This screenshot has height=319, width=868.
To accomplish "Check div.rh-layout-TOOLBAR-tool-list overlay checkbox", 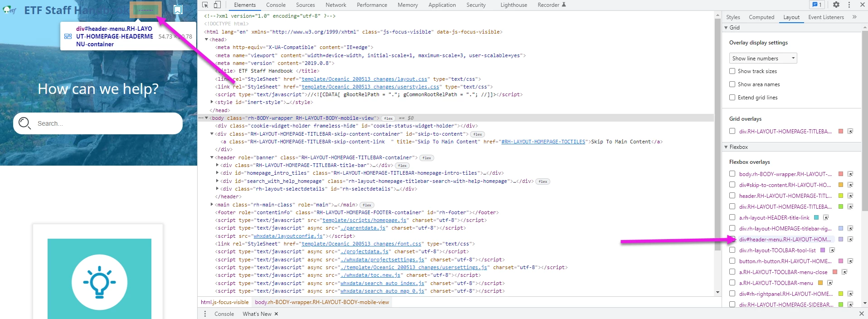I will pyautogui.click(x=732, y=250).
